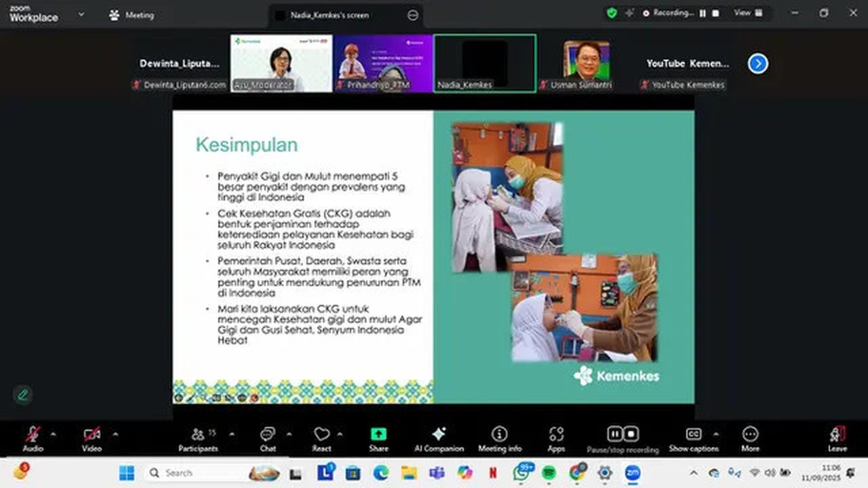Click the minus icon in the screen tab
This screenshot has height=488, width=868.
[412, 15]
